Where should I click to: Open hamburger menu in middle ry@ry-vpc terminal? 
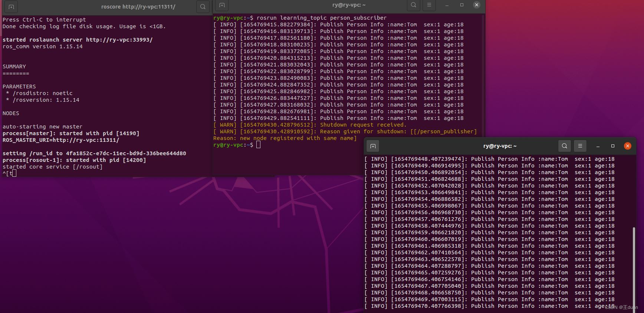pos(429,5)
